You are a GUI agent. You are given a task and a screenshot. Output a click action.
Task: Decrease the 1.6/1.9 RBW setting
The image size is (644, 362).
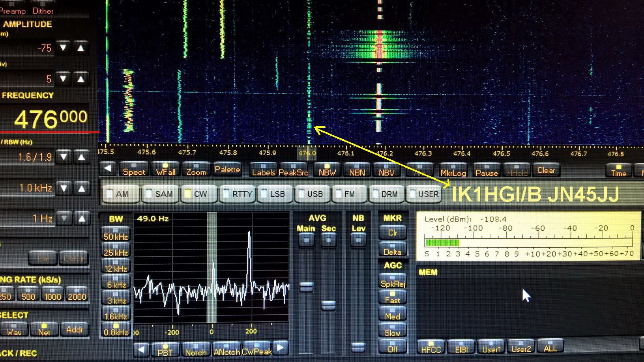pyautogui.click(x=64, y=157)
